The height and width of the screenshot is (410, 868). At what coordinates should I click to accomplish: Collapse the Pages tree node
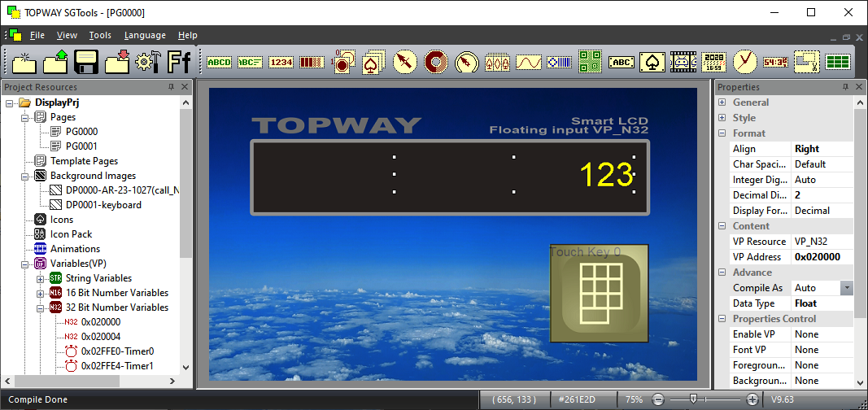pyautogui.click(x=25, y=117)
